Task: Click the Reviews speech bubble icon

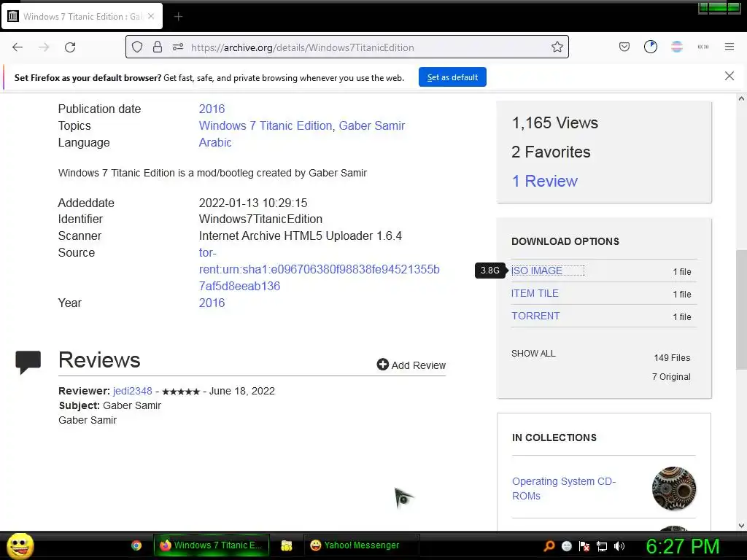Action: (x=28, y=362)
